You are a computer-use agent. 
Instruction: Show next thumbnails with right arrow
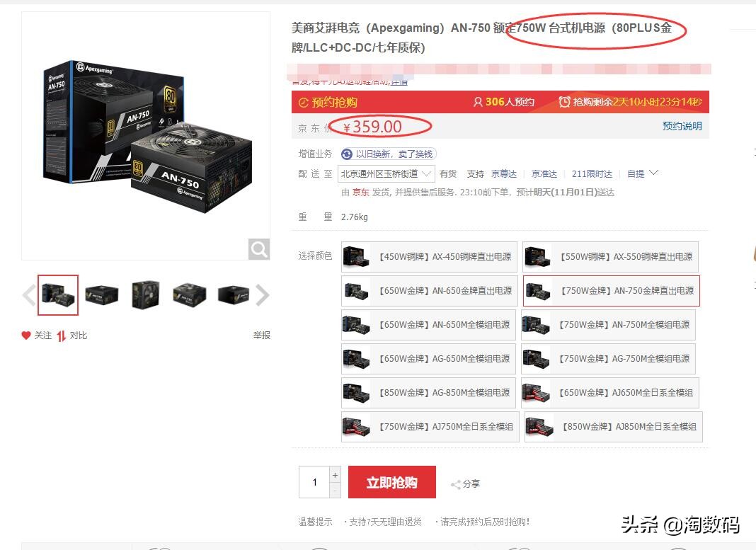(x=262, y=295)
